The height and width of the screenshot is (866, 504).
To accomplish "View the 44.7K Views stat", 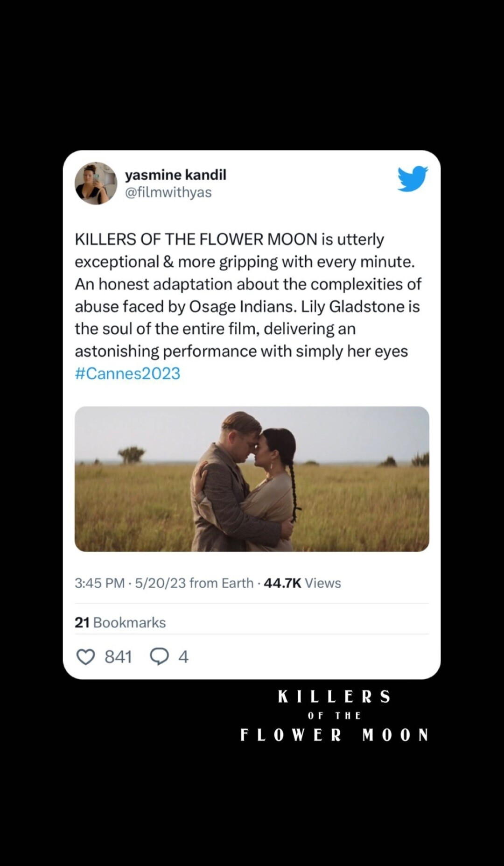I will point(302,583).
